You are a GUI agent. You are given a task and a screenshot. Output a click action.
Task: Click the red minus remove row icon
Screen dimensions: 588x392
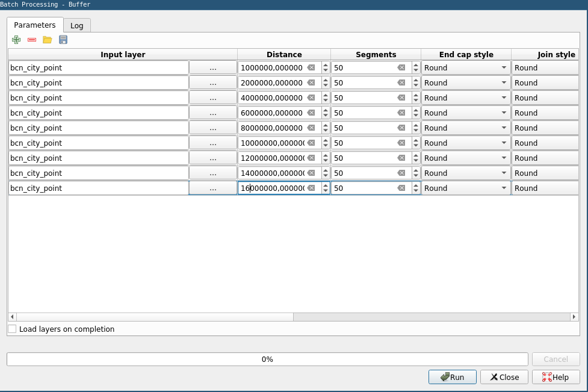(32, 40)
